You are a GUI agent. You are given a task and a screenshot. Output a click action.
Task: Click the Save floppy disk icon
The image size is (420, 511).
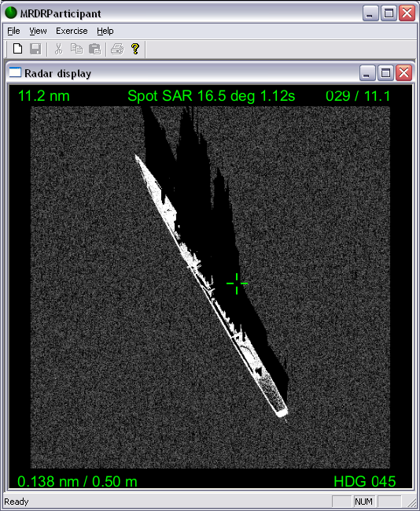[x=35, y=49]
